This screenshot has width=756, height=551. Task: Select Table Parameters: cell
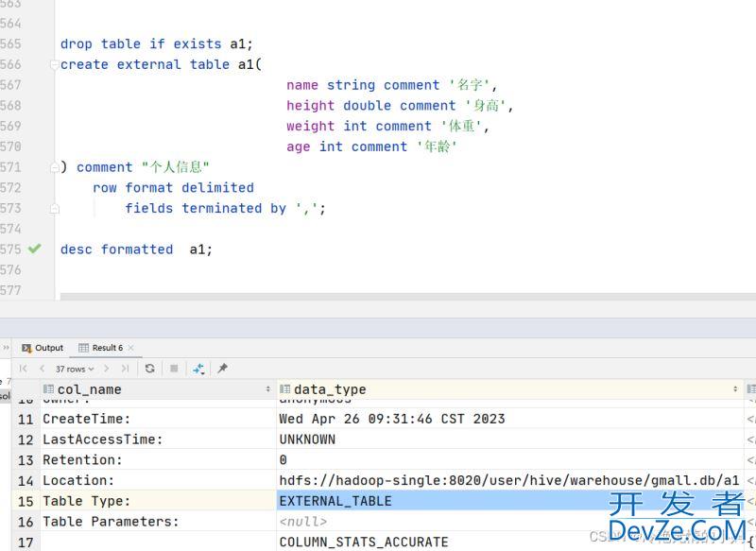click(x=158, y=521)
